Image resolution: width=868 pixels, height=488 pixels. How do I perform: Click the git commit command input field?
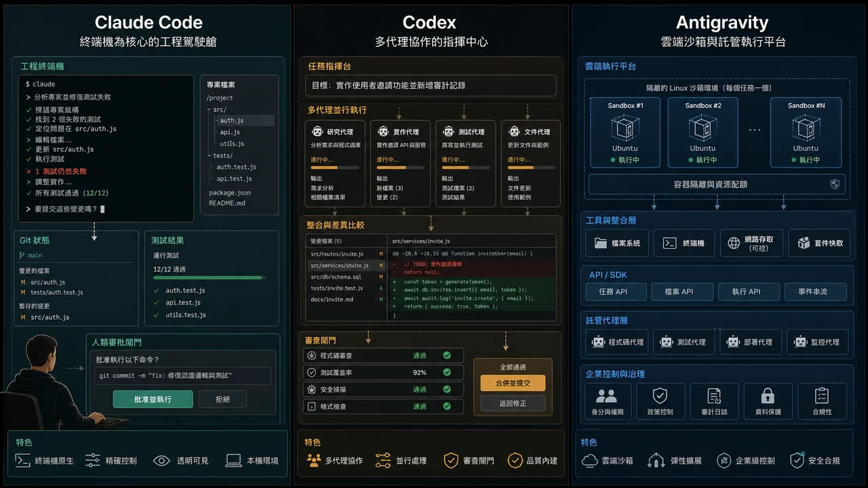(x=182, y=375)
